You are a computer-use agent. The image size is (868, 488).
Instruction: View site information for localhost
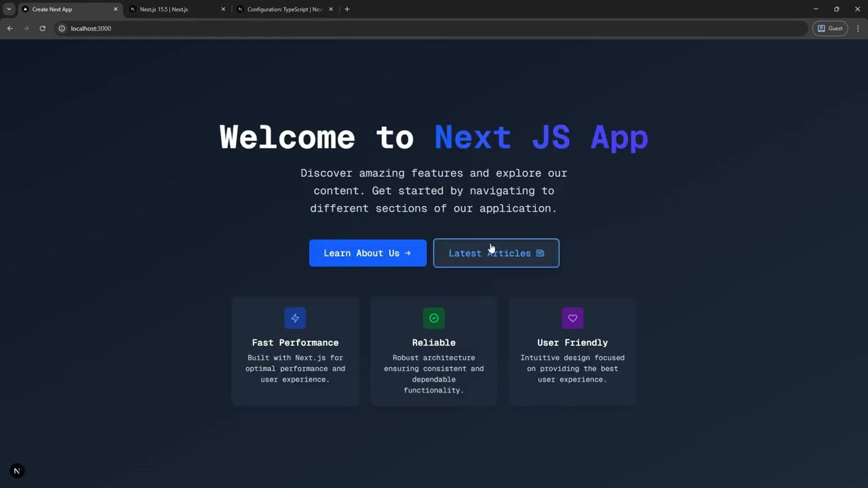point(62,28)
